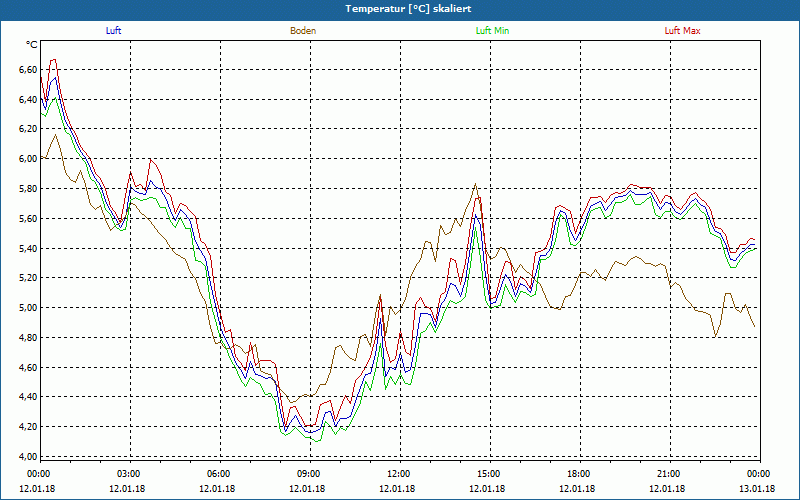Click the 12.01.18 date under 12:00
The width and height of the screenshot is (800, 500).
click(397, 489)
